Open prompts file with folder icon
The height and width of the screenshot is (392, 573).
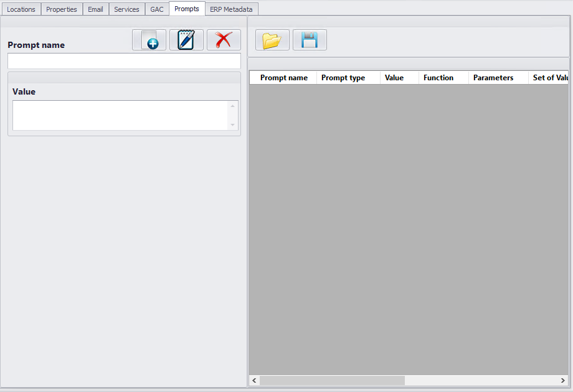coord(272,40)
